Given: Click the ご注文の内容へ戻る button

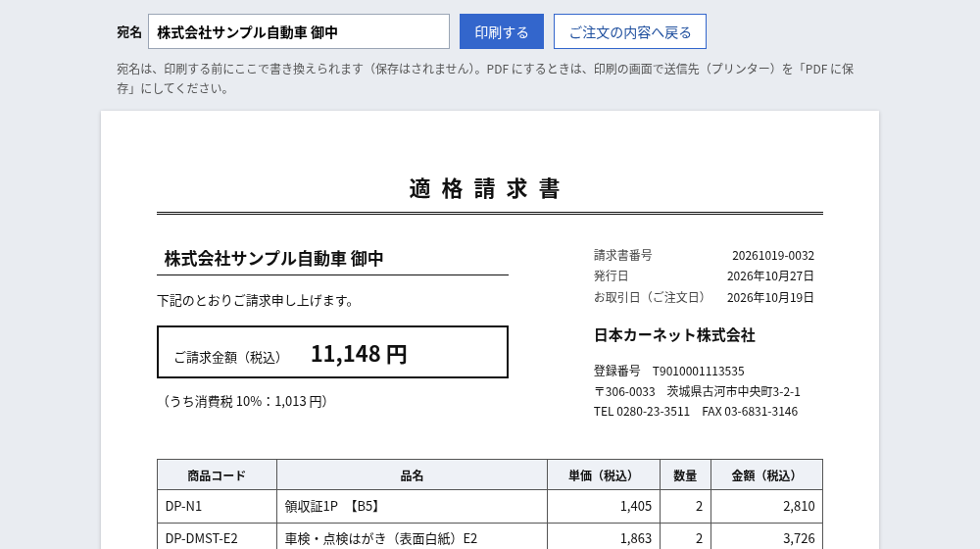Looking at the screenshot, I should click(x=630, y=31).
